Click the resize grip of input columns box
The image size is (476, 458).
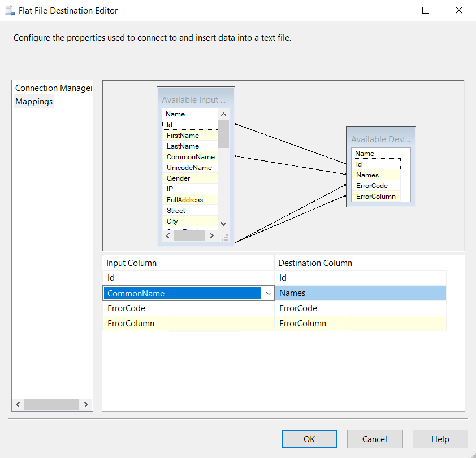(224, 238)
